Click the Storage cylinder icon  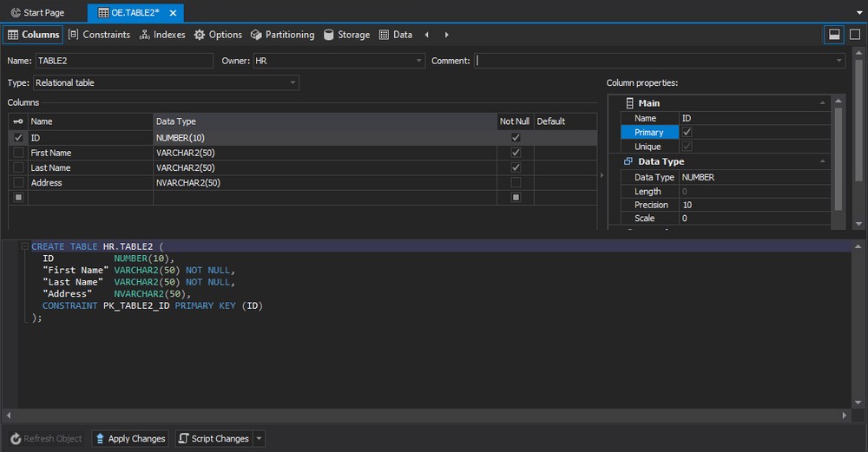click(x=328, y=35)
